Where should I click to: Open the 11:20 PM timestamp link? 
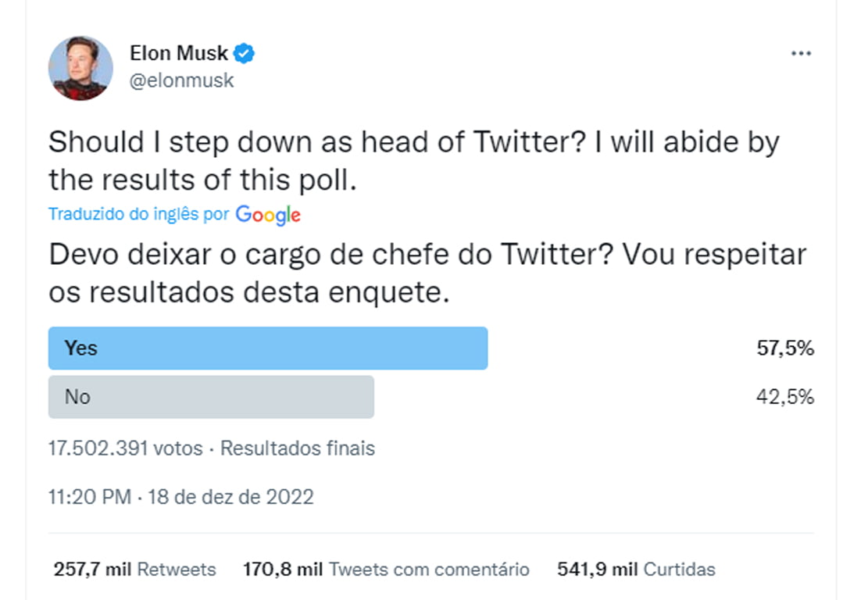point(89,497)
